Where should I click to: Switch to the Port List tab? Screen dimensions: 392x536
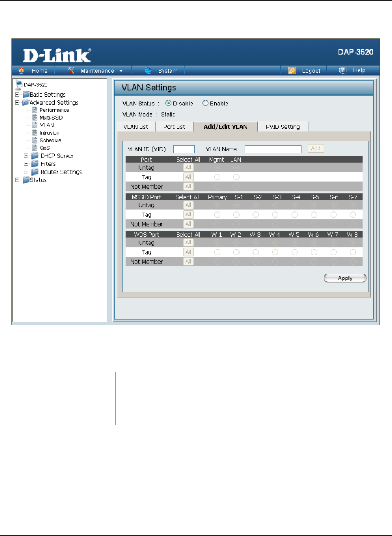[174, 127]
